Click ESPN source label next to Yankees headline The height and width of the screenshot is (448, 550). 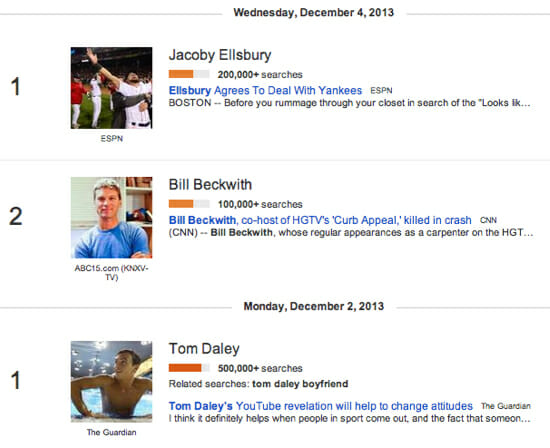[381, 91]
